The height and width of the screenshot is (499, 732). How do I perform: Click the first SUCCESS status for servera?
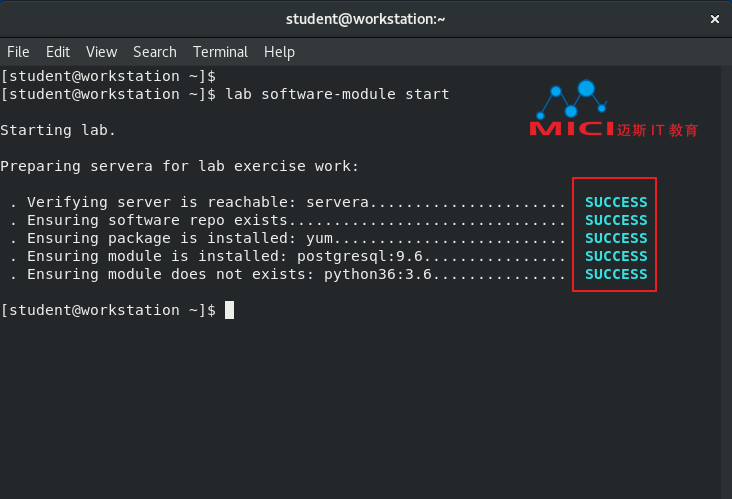click(x=616, y=202)
